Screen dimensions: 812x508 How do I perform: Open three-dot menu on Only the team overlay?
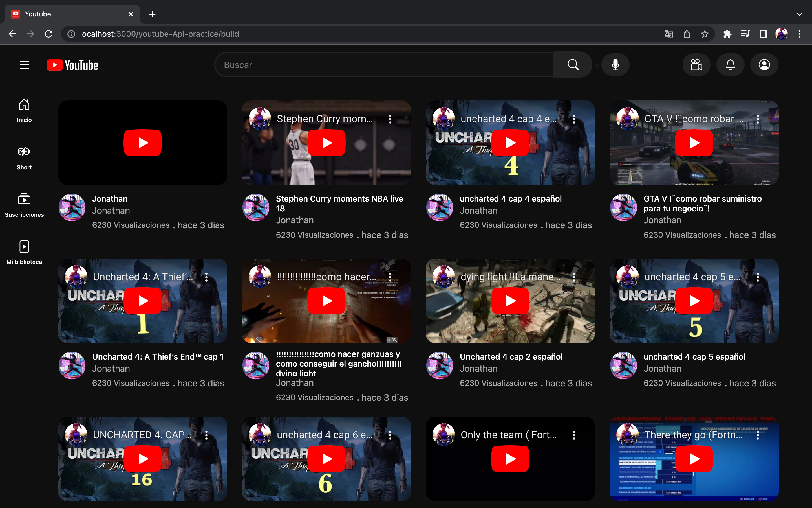(574, 435)
